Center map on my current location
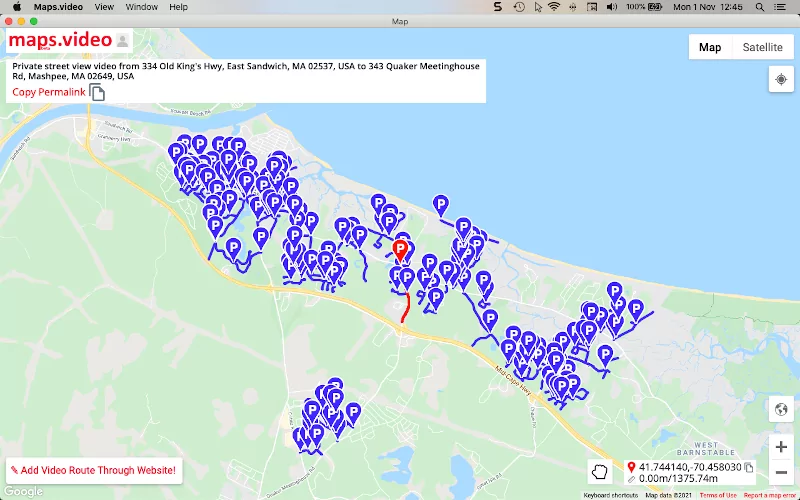 tap(781, 80)
